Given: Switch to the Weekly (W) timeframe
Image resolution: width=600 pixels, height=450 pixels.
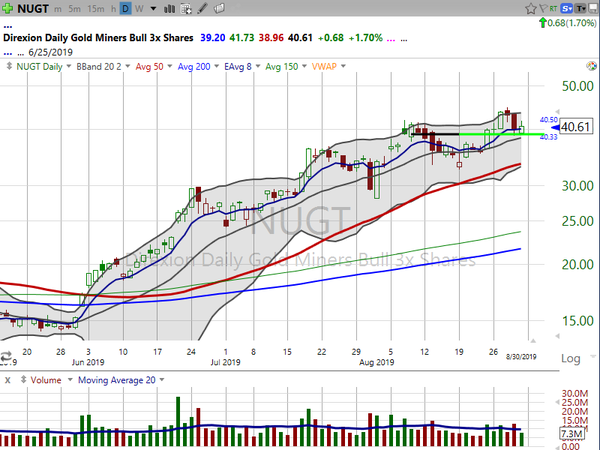Looking at the screenshot, I should point(138,8).
